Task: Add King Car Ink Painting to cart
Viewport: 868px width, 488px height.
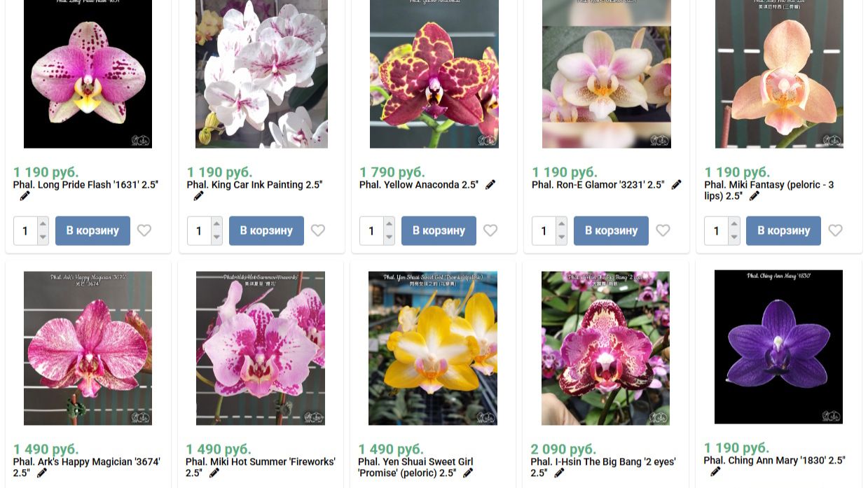Action: point(266,230)
